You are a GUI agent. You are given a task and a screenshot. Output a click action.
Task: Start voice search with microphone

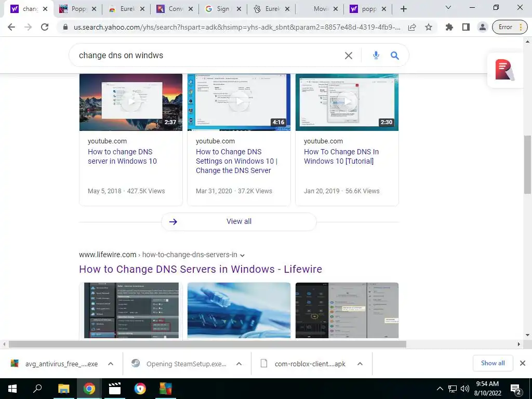point(376,55)
